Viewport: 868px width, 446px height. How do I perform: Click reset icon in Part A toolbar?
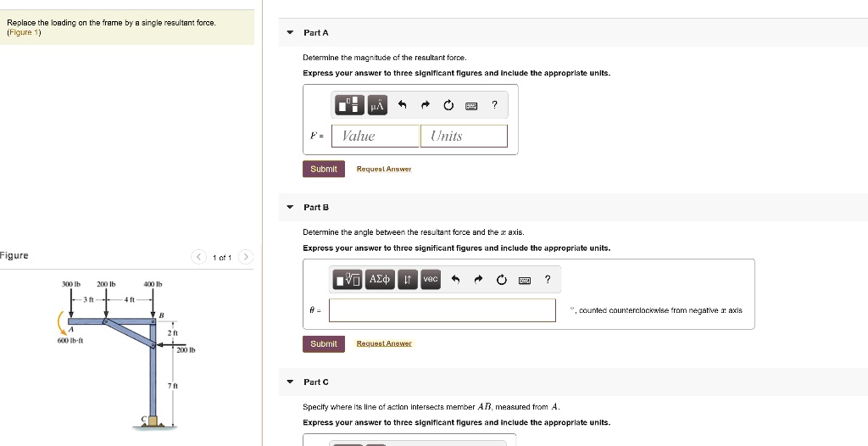click(x=448, y=105)
